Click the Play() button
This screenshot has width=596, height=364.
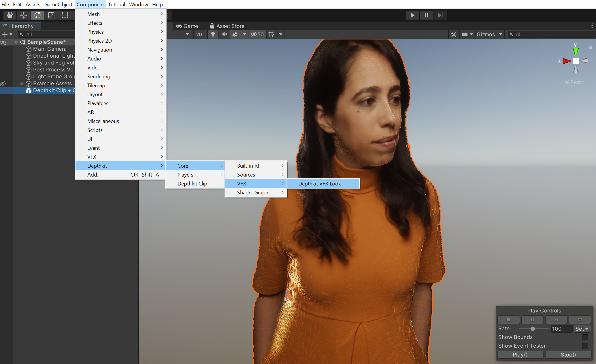[520, 354]
